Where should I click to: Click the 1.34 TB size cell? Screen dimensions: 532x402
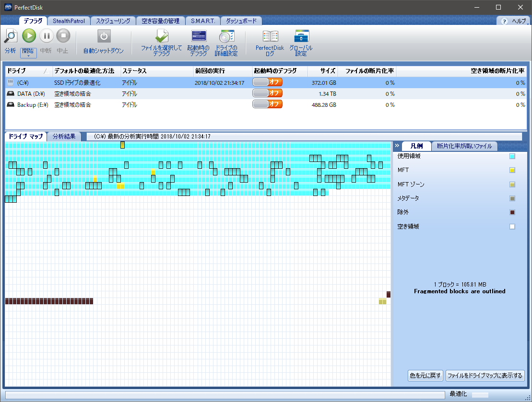tap(327, 94)
